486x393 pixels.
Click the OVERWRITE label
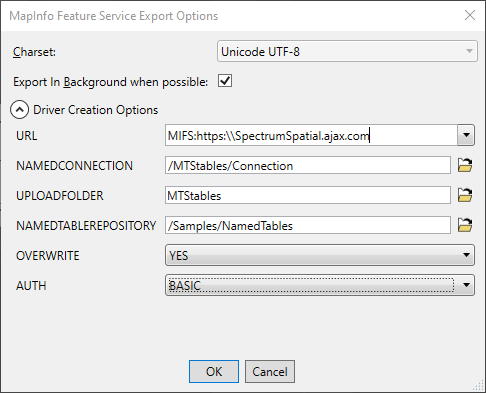tap(48, 256)
